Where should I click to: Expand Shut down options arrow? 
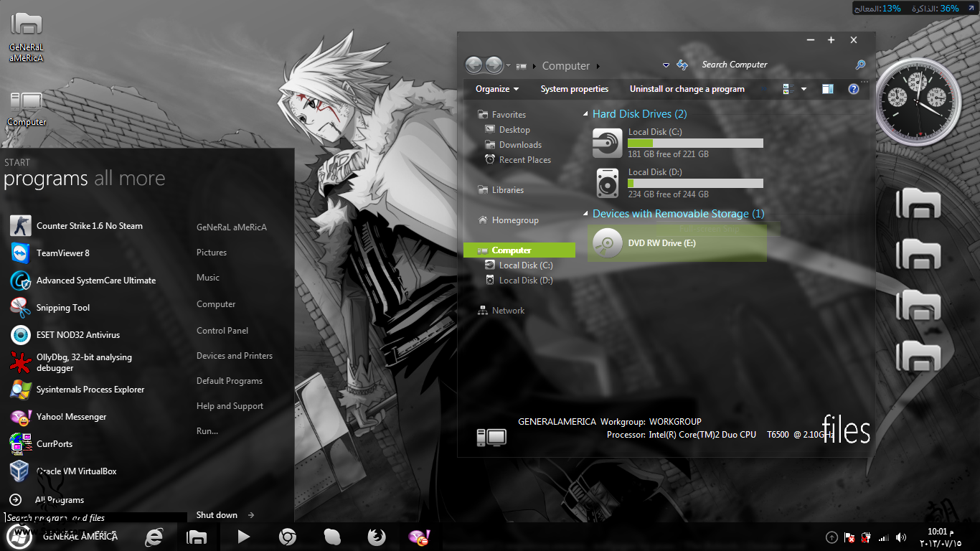pos(251,515)
